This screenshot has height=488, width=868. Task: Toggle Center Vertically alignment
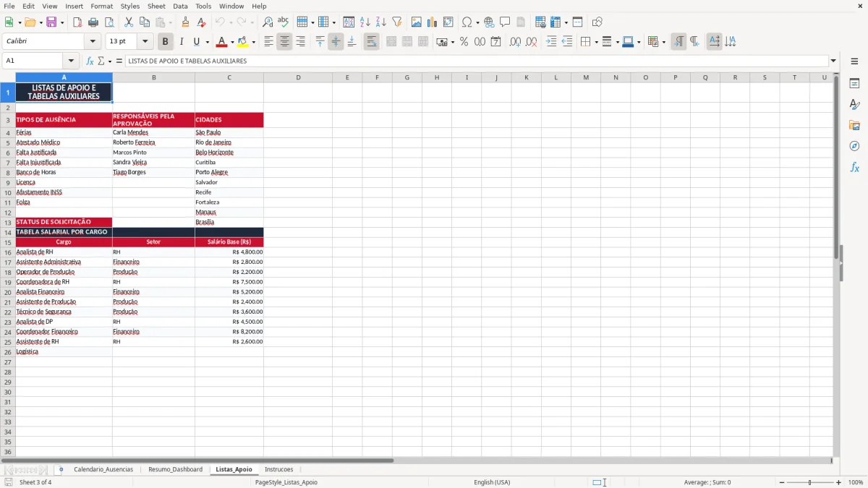click(336, 42)
